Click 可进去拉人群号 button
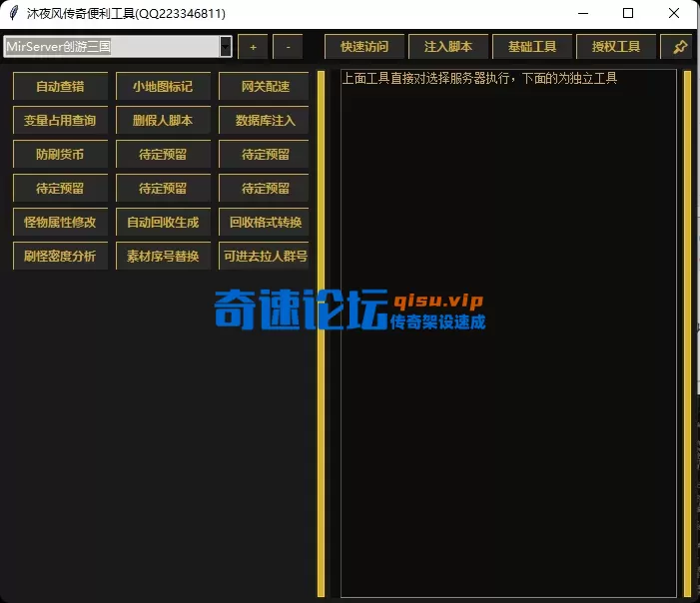This screenshot has width=700, height=603. [x=264, y=256]
